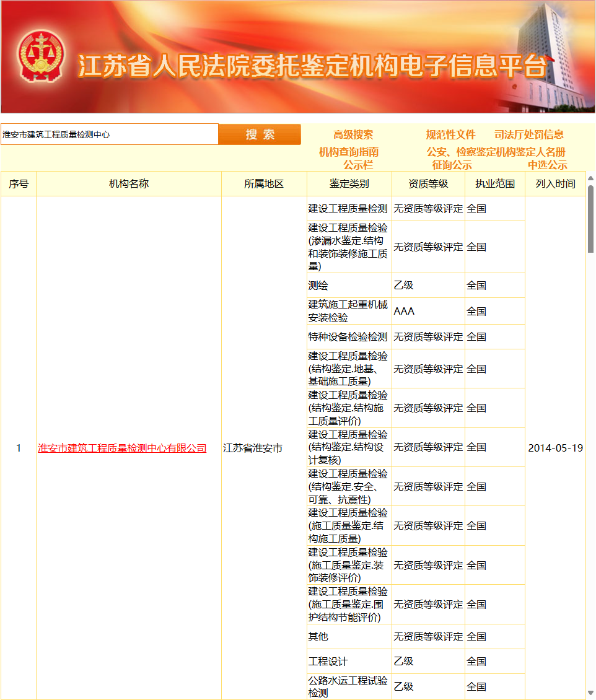Click the 机构名称 column header
Screen dimensions: 596x700
[129, 183]
